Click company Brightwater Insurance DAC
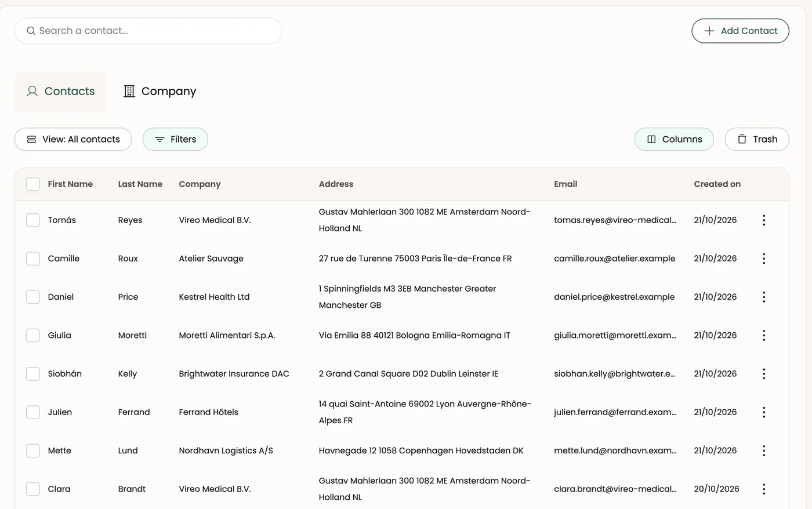Image resolution: width=812 pixels, height=509 pixels. (x=234, y=374)
